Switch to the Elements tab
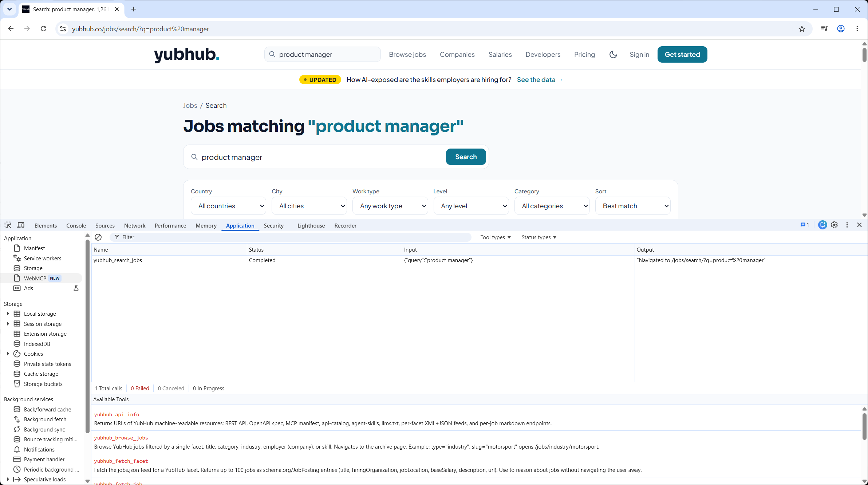Image resolution: width=868 pixels, height=485 pixels. [x=46, y=226]
